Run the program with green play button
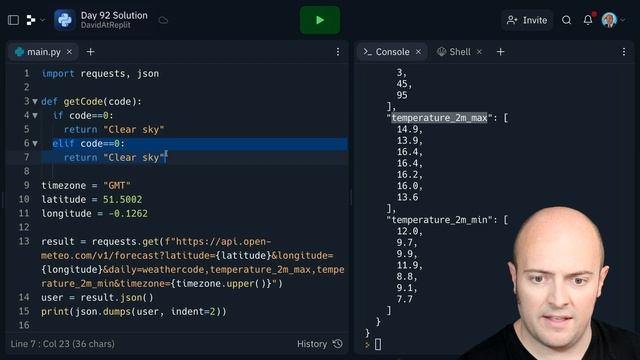The width and height of the screenshot is (640, 360). point(320,20)
